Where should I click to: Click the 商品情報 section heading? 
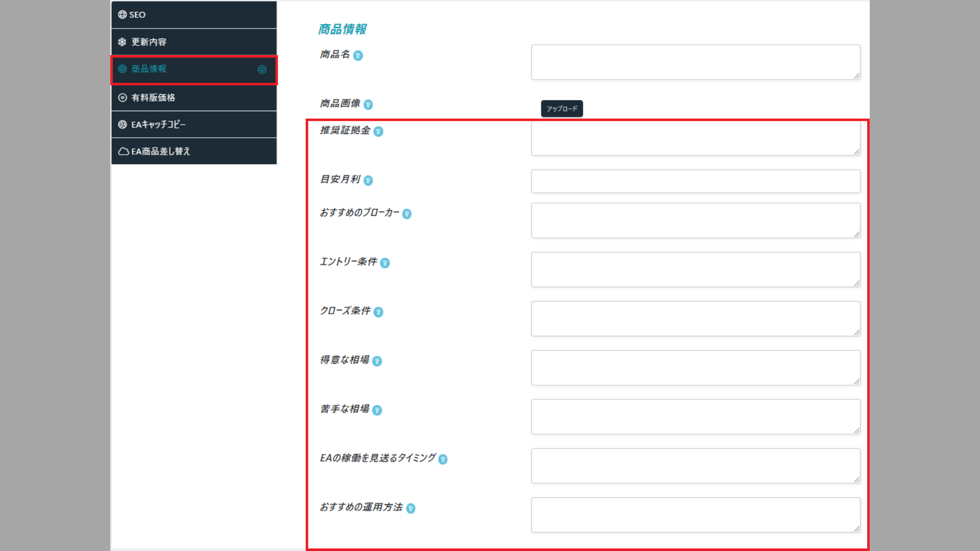342,30
